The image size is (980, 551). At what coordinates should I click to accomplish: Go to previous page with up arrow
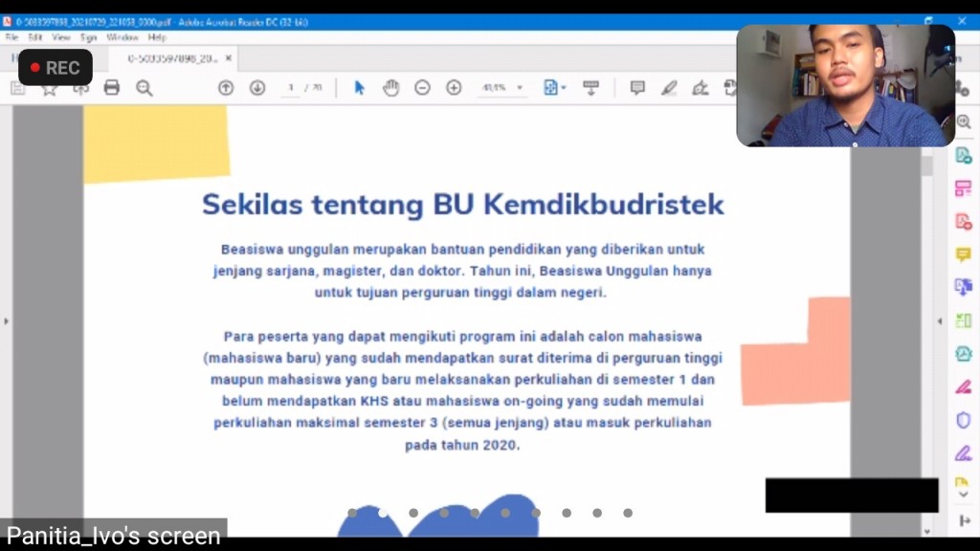tap(226, 88)
